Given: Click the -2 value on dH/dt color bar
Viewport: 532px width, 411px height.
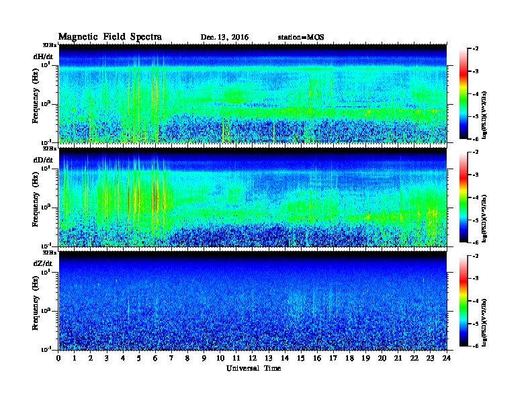Looking at the screenshot, I should 476,49.
